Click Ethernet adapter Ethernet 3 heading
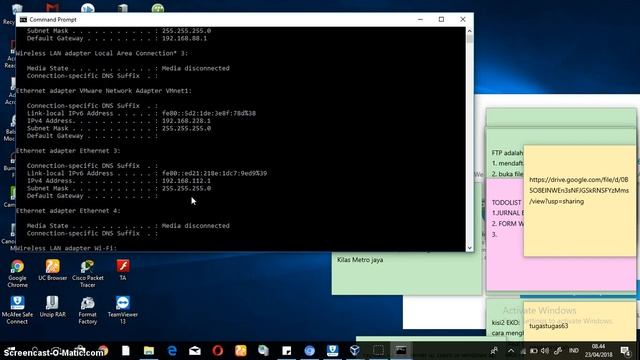This screenshot has width=640, height=360. click(68, 151)
